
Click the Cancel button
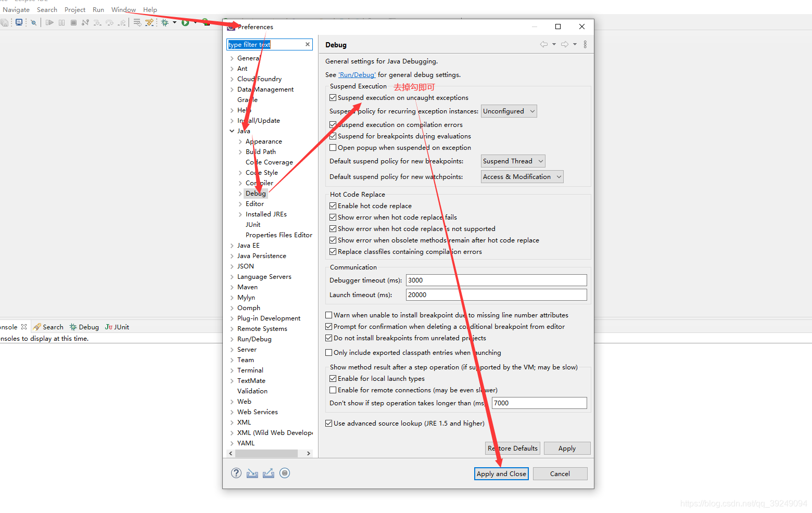pyautogui.click(x=560, y=473)
